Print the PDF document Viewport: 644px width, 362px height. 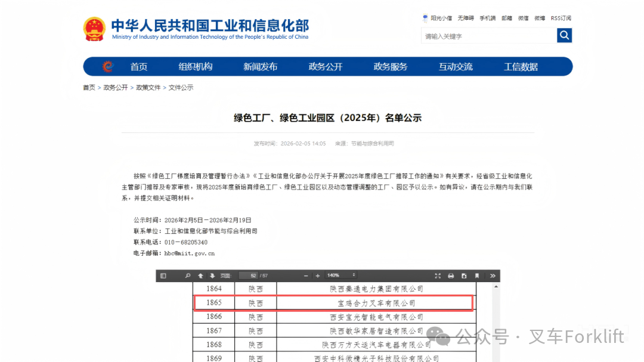coord(451,276)
